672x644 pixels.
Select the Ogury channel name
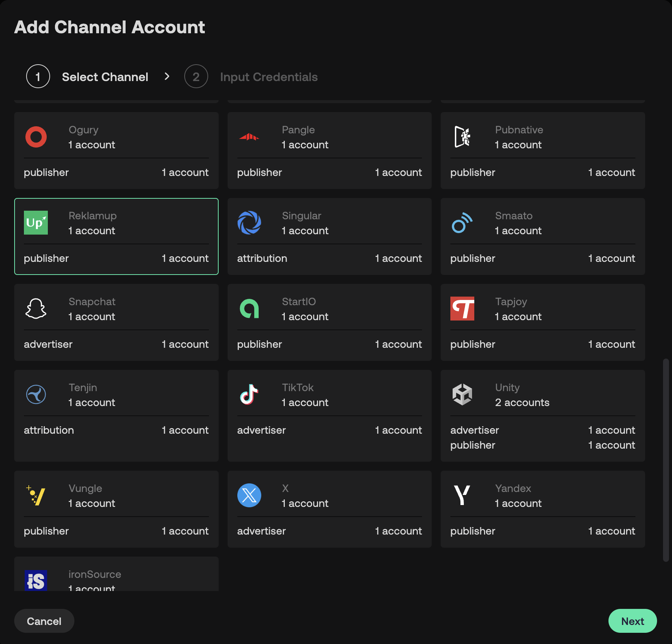tap(83, 130)
